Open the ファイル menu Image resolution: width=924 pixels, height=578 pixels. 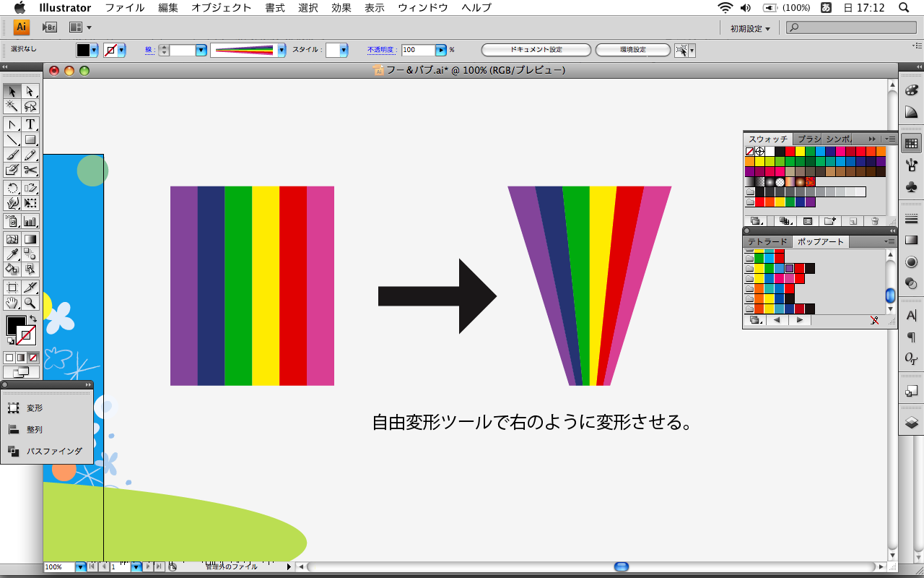[124, 8]
